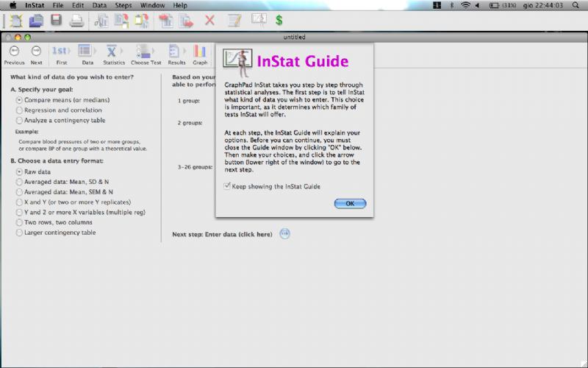Image resolution: width=588 pixels, height=368 pixels.
Task: Select Analyze a contingency table radio
Action: click(x=19, y=121)
